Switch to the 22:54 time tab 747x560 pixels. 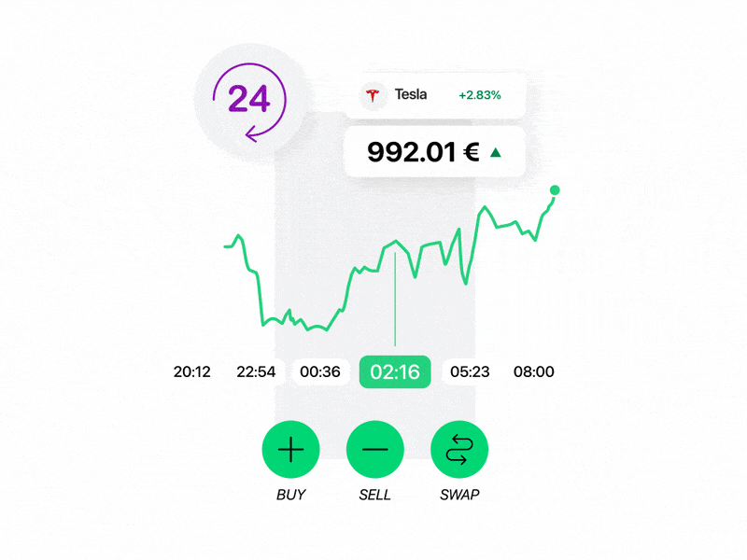(254, 371)
